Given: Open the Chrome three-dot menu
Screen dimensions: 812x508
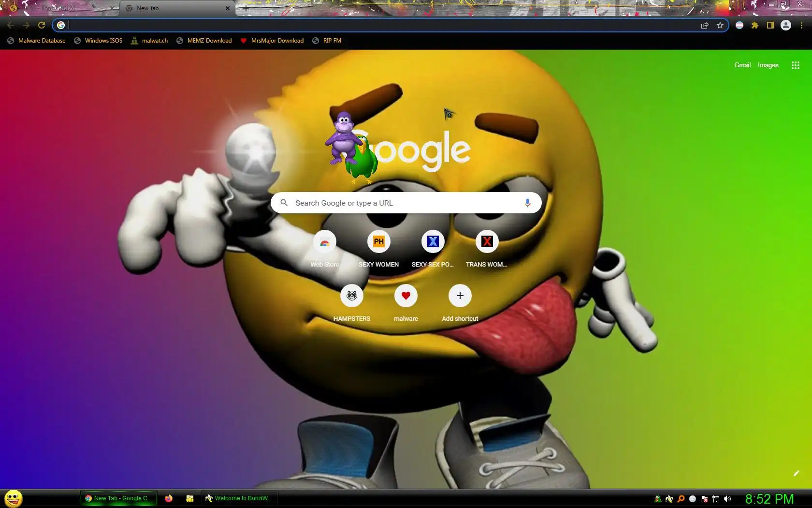Looking at the screenshot, I should (x=802, y=25).
